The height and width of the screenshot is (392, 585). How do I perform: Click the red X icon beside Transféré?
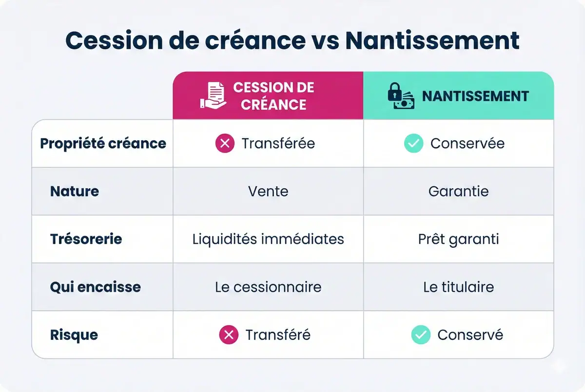[x=229, y=335]
